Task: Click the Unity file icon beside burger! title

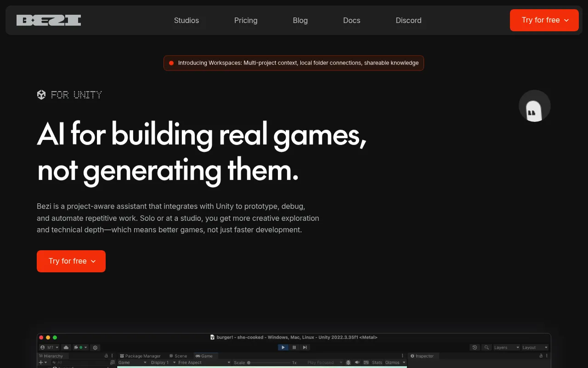Action: point(212,337)
